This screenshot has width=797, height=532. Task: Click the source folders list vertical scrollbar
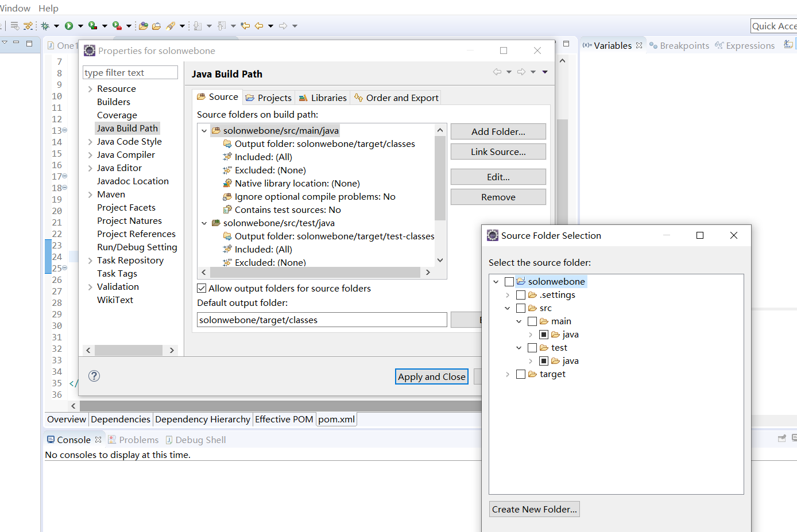(440, 177)
